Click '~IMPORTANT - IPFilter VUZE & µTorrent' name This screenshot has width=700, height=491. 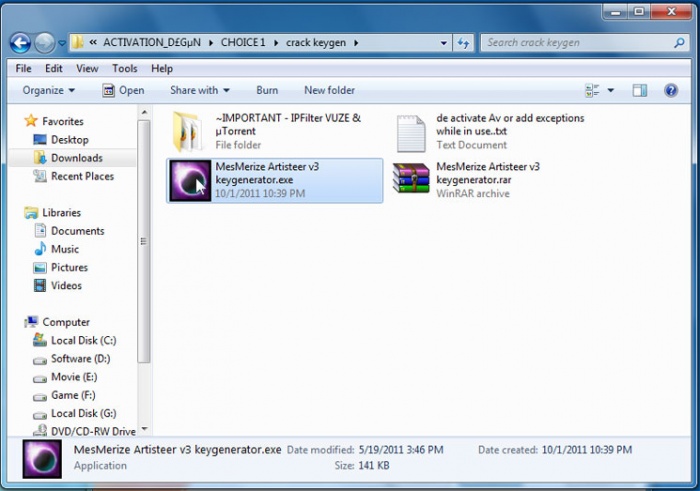click(288, 125)
